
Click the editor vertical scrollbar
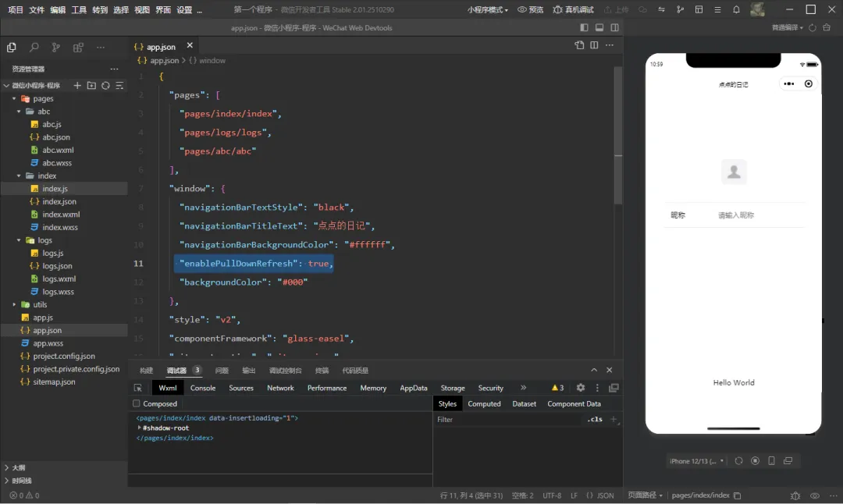618,134
